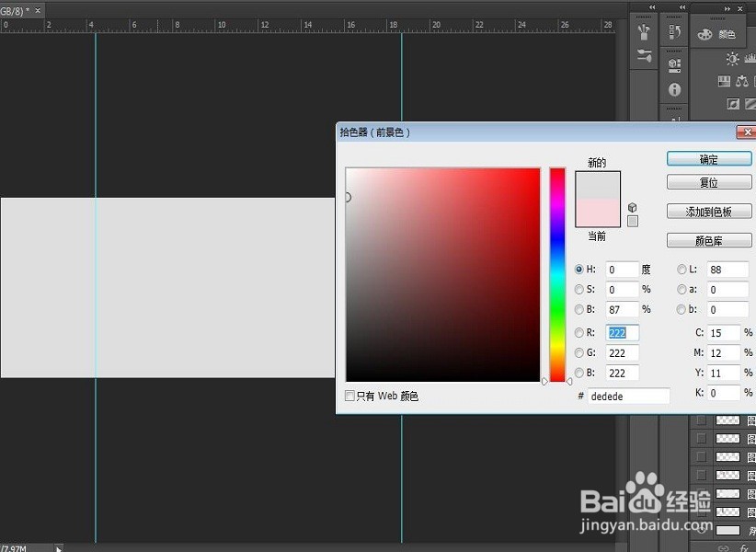Select the Lab b radio button
This screenshot has width=756, height=552.
[x=682, y=309]
